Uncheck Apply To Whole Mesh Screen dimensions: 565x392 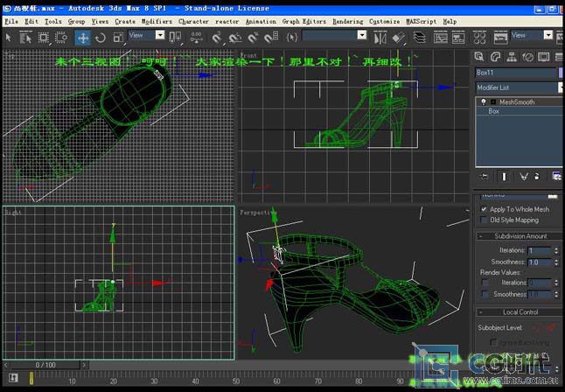485,209
